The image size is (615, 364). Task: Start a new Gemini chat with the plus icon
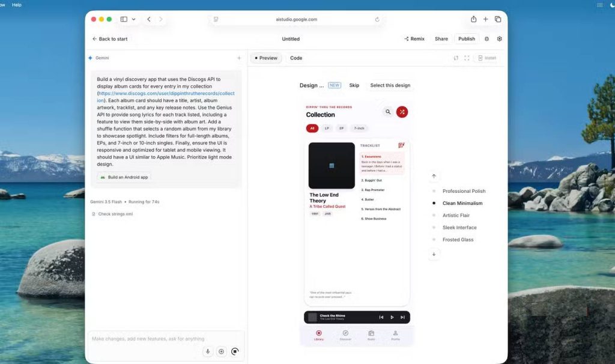coord(239,58)
